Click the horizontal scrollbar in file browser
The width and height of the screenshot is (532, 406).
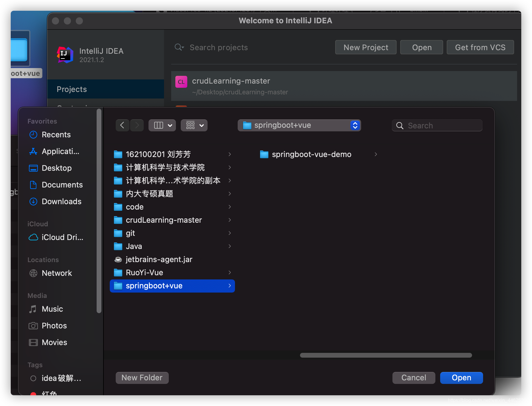click(x=386, y=355)
